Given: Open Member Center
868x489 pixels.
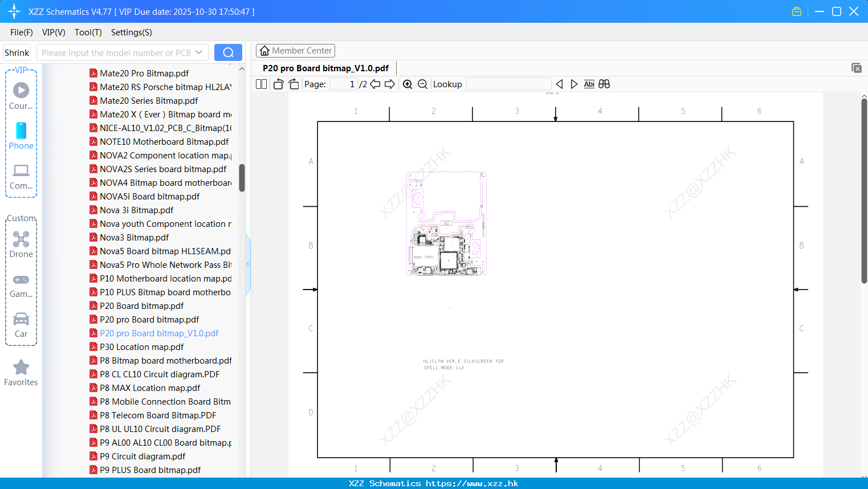Looking at the screenshot, I should click(x=295, y=51).
